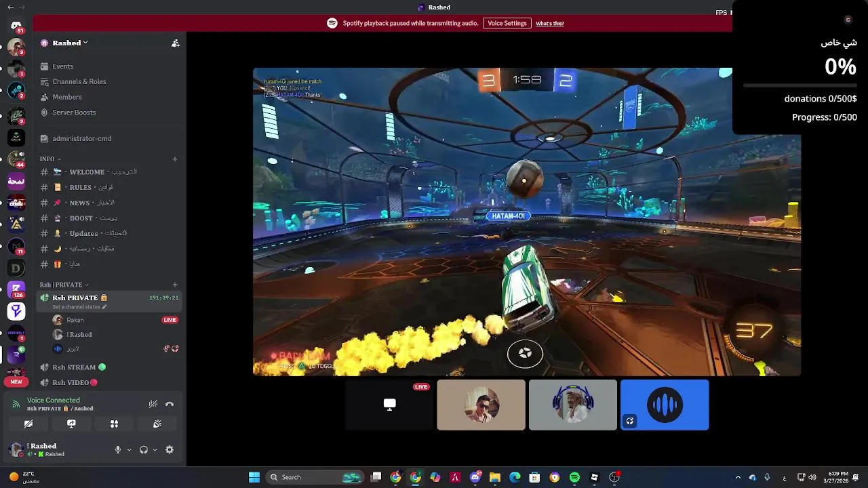Image resolution: width=868 pixels, height=488 pixels.
Task: Click the What's this? link
Action: click(x=550, y=24)
